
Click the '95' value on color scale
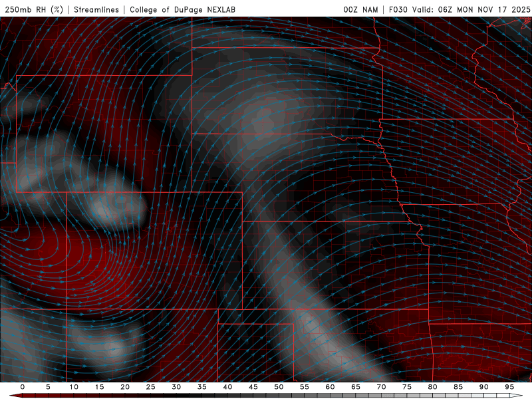coord(509,387)
